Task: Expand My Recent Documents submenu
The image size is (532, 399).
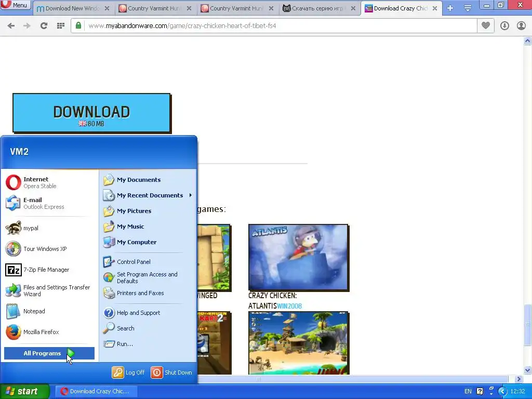Action: (x=148, y=195)
